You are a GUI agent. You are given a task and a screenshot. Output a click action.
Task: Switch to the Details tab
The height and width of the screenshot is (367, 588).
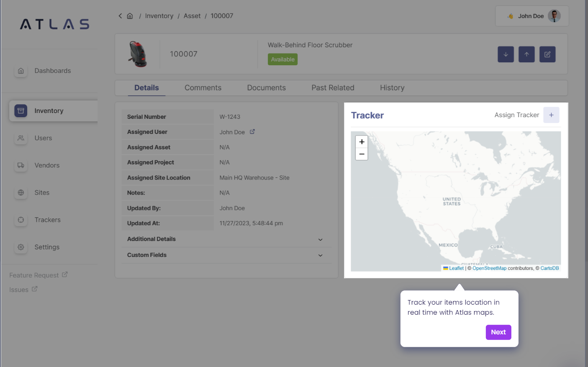click(x=146, y=88)
